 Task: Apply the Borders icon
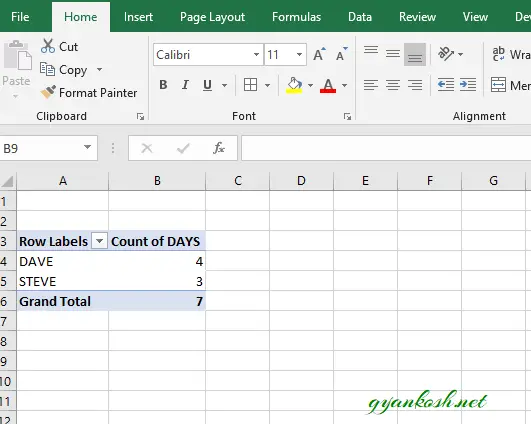250,85
